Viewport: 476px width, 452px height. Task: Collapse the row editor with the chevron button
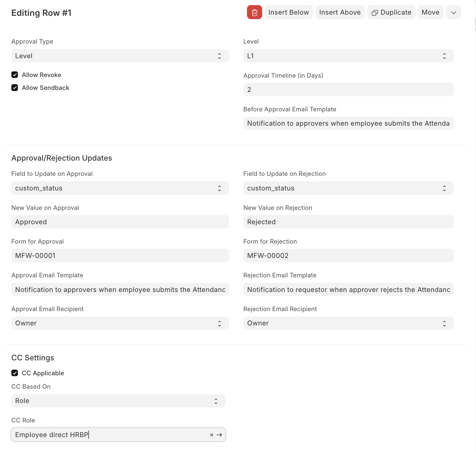pyautogui.click(x=453, y=12)
